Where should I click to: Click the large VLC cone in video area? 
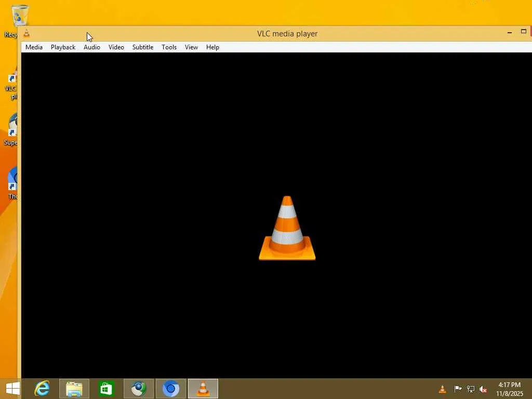coord(287,228)
